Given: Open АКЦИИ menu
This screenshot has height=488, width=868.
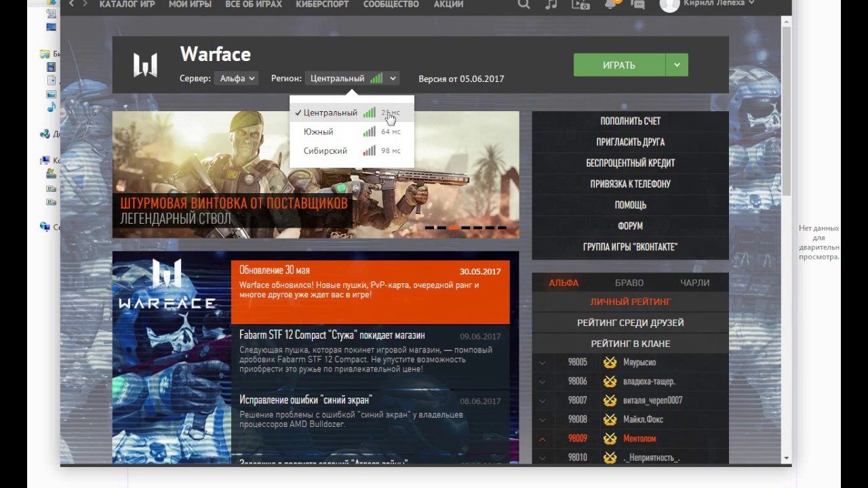Looking at the screenshot, I should (x=448, y=4).
